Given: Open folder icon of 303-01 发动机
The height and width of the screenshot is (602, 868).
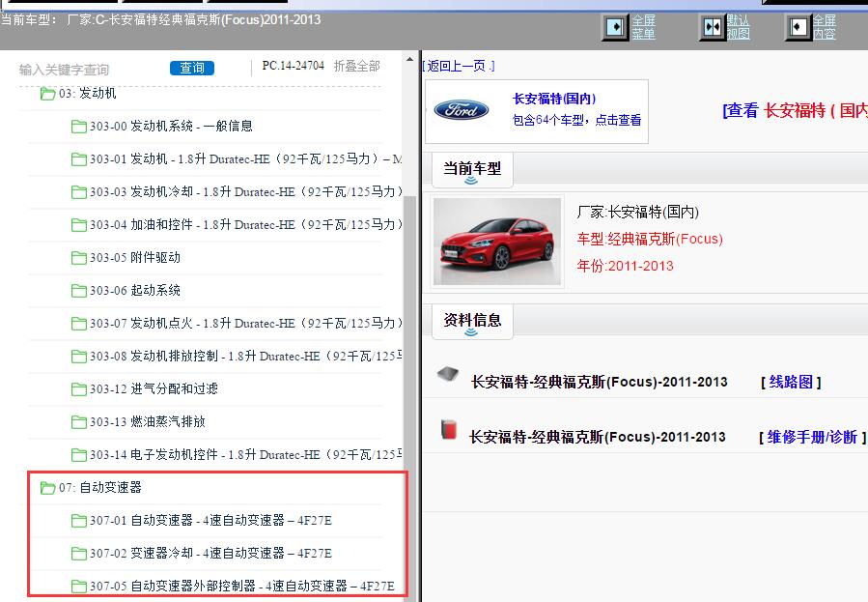Looking at the screenshot, I should (78, 159).
